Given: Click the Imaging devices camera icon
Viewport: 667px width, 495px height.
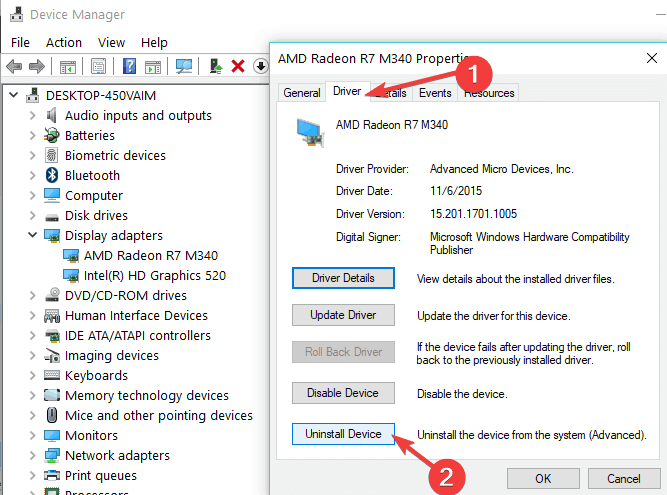Looking at the screenshot, I should pos(52,356).
